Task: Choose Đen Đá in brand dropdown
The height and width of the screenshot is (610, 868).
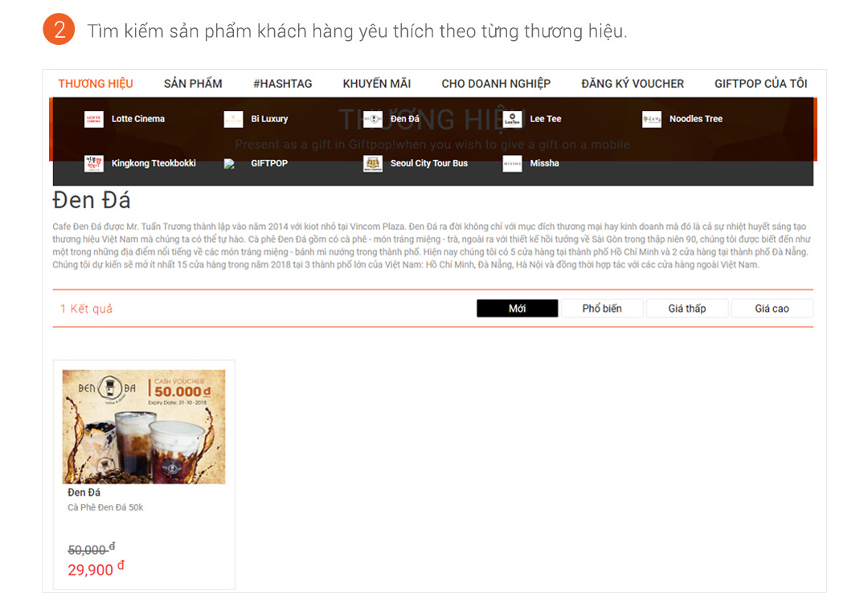Action: [x=404, y=118]
